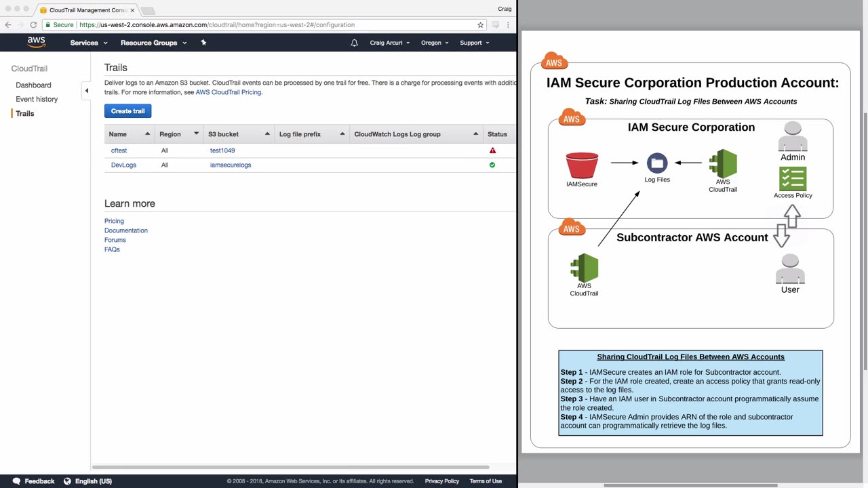Go forward with the browser forward arrow
The width and height of the screenshot is (868, 488).
pyautogui.click(x=20, y=25)
